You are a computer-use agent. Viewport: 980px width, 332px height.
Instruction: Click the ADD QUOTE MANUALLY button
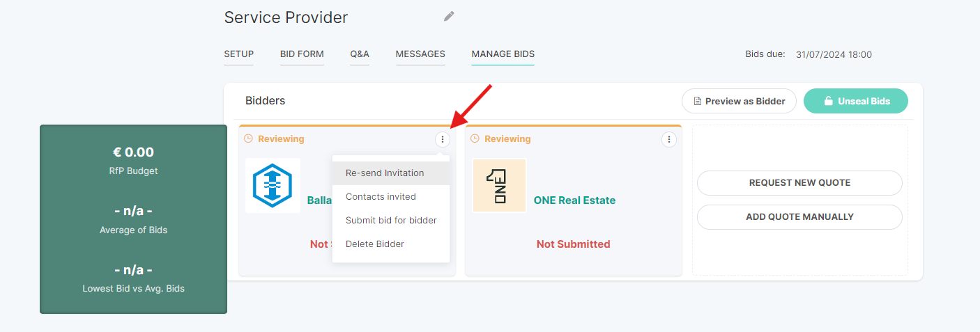(x=799, y=217)
